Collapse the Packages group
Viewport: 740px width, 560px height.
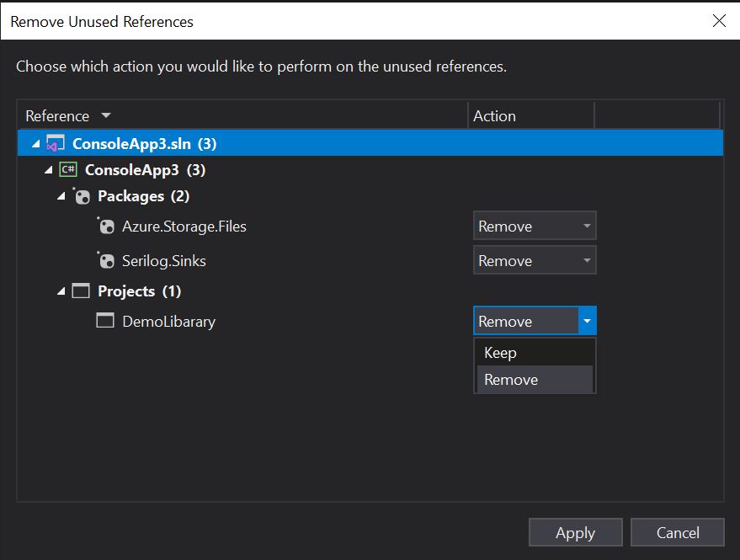point(59,196)
